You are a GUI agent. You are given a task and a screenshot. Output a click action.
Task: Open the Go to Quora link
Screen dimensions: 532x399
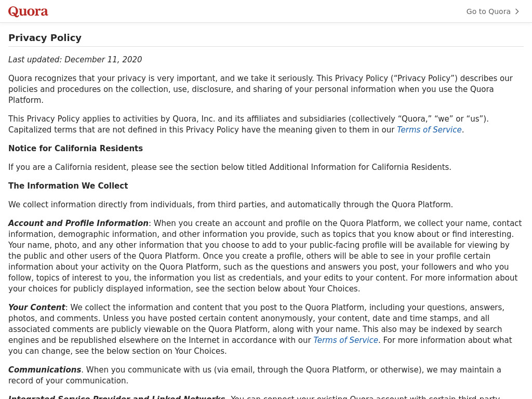[493, 11]
